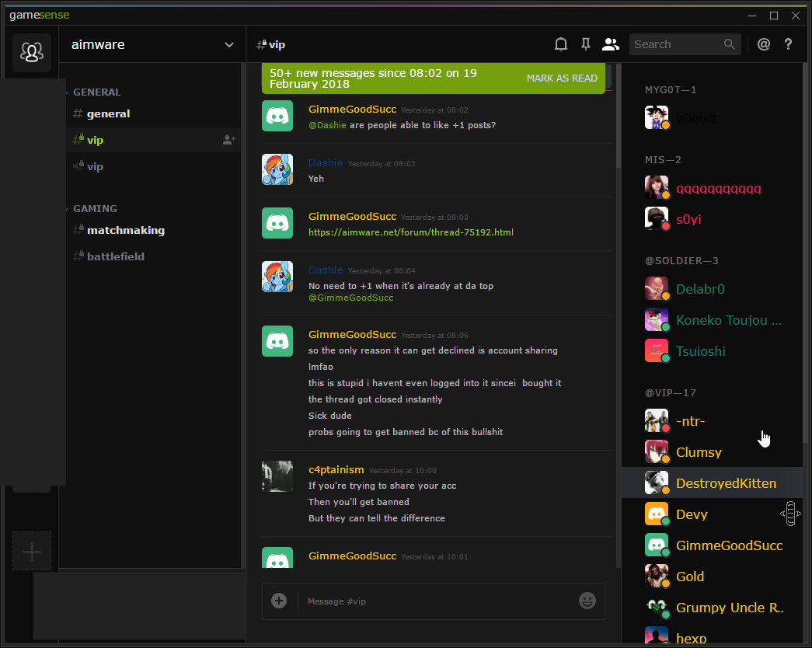Open the emoji picker smiley icon

(587, 601)
